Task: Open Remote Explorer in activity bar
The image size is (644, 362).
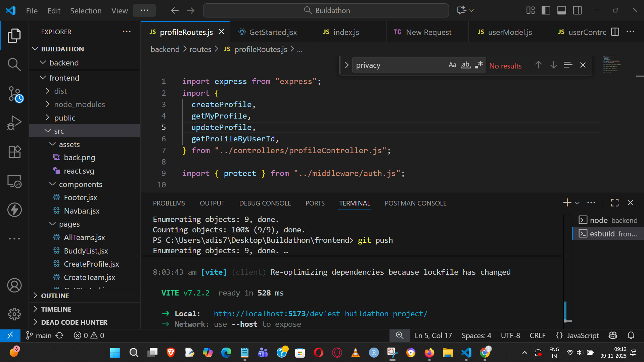Action: 14,181
